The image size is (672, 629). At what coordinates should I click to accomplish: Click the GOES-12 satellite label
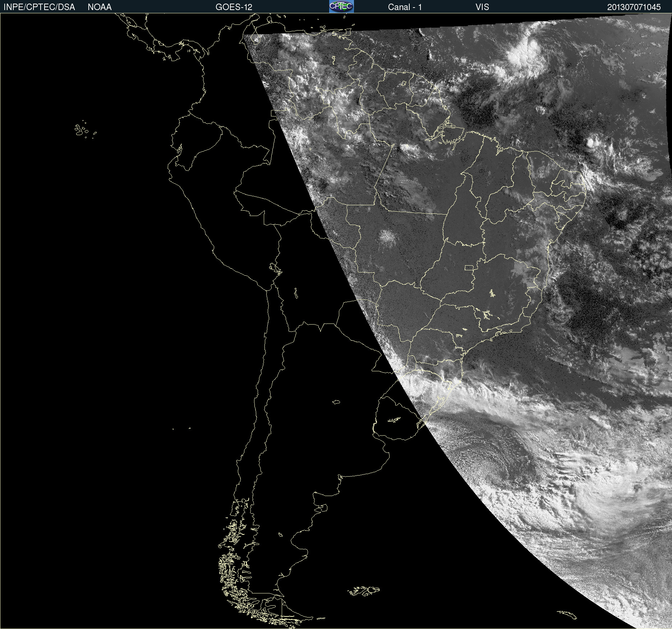coord(234,7)
